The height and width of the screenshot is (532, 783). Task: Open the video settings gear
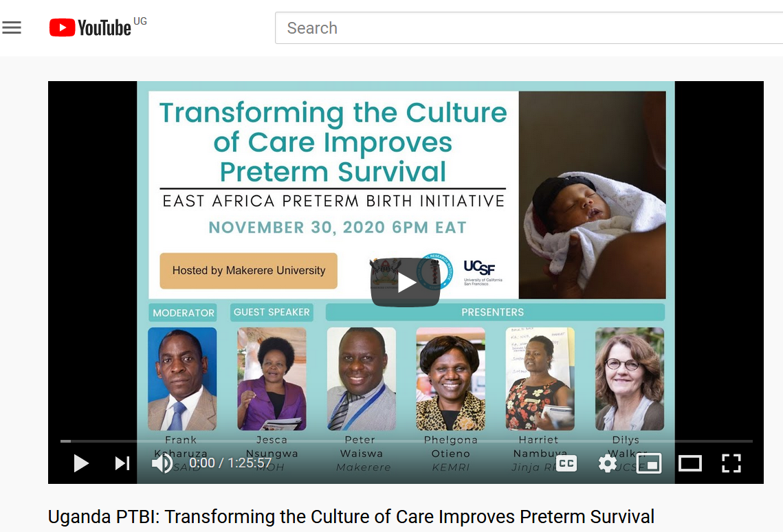click(x=607, y=464)
